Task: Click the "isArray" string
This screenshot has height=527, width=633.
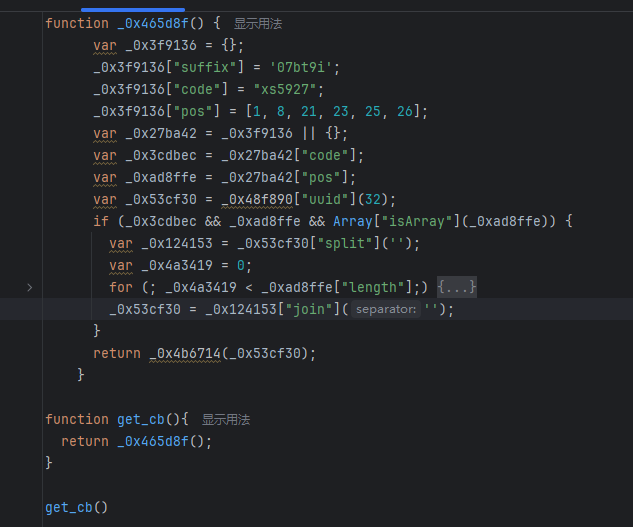Action: coord(417,221)
